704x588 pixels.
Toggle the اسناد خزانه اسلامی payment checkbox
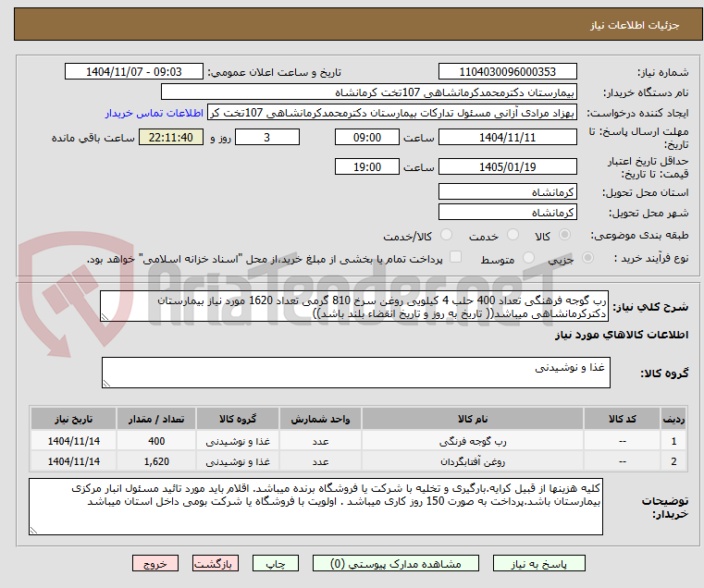click(x=455, y=257)
